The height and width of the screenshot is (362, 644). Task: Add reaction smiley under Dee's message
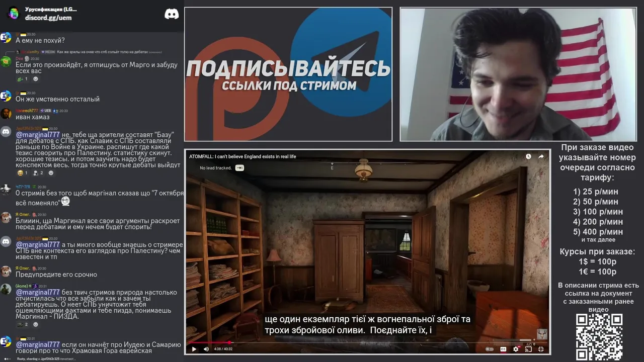click(35, 79)
